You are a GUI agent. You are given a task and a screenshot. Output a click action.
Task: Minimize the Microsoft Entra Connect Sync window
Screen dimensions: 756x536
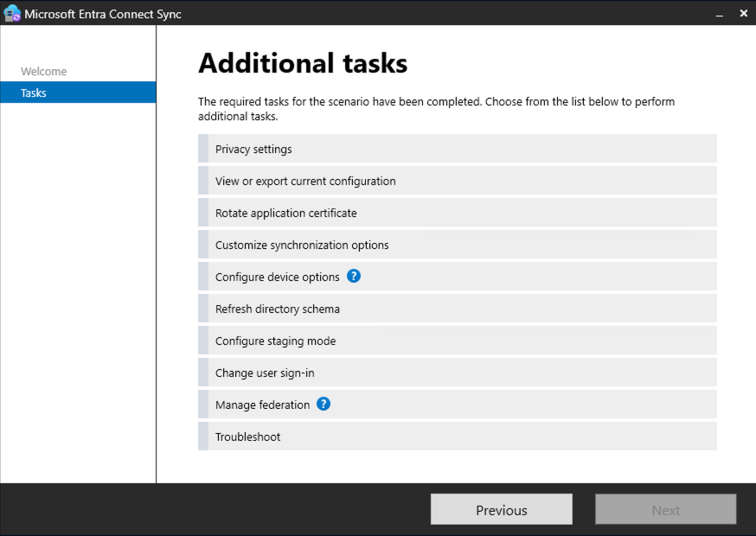[x=719, y=13]
